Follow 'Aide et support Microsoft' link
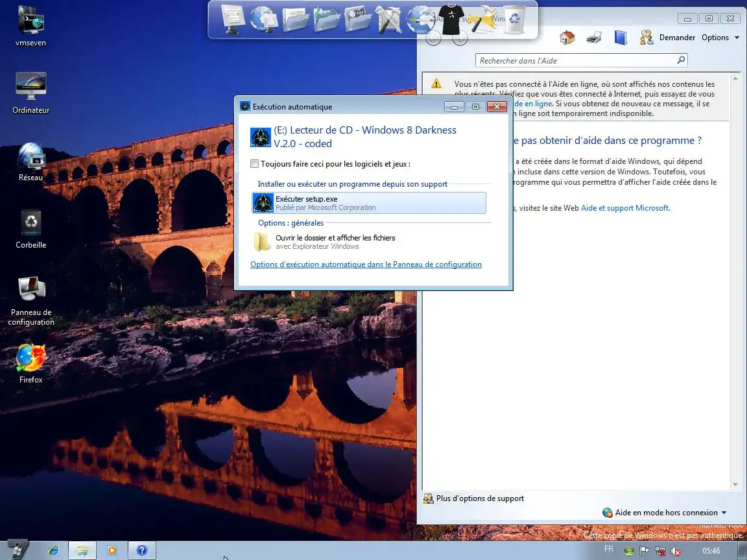The image size is (747, 560). 625,207
